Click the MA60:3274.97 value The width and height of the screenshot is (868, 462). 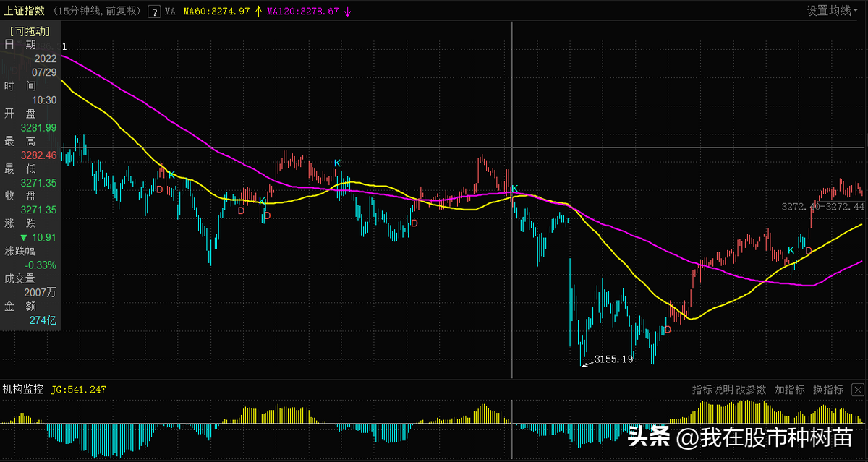(216, 12)
